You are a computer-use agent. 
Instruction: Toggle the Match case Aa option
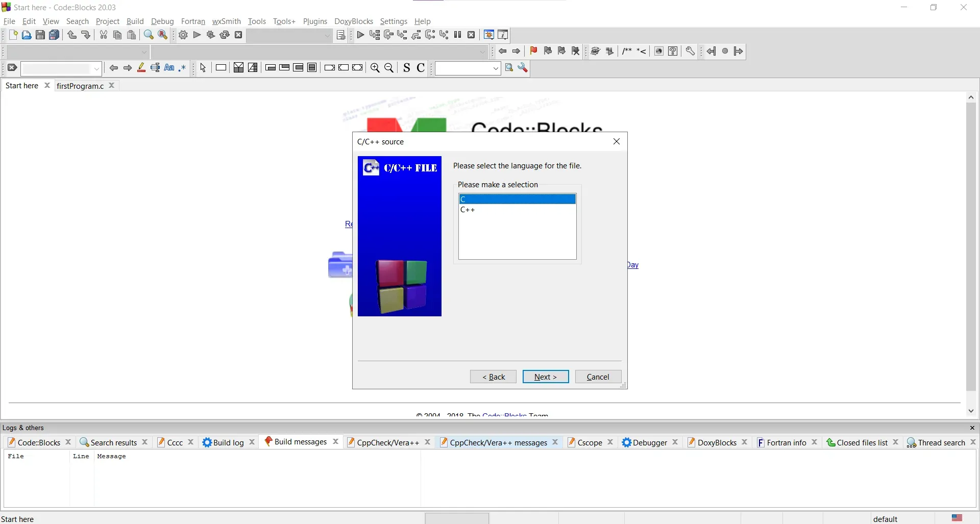point(169,68)
